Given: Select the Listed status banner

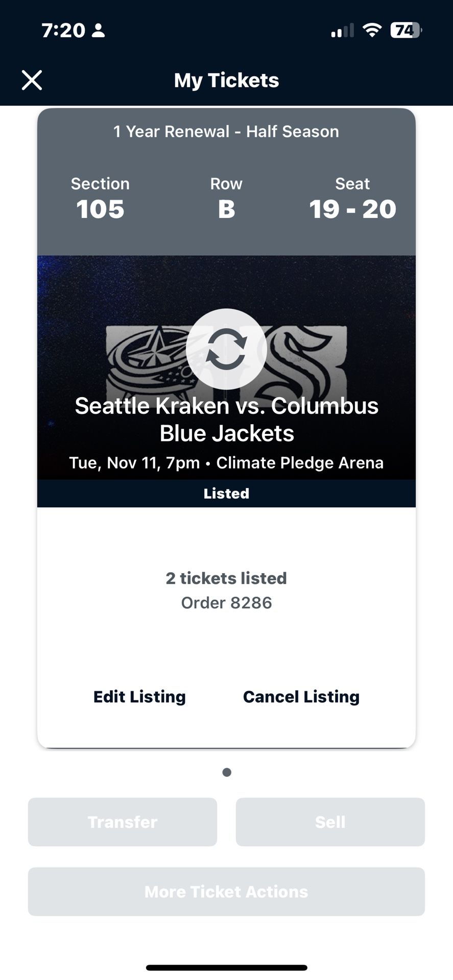Looking at the screenshot, I should coord(226,493).
